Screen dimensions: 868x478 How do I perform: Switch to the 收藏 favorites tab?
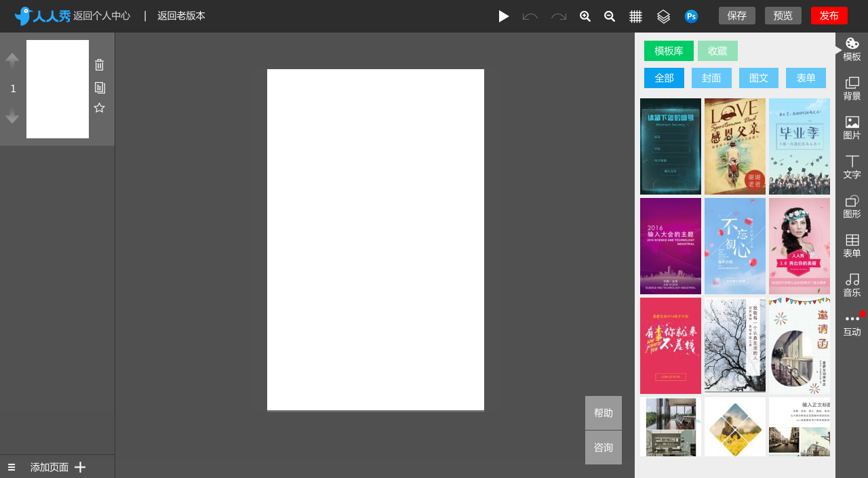(x=717, y=51)
